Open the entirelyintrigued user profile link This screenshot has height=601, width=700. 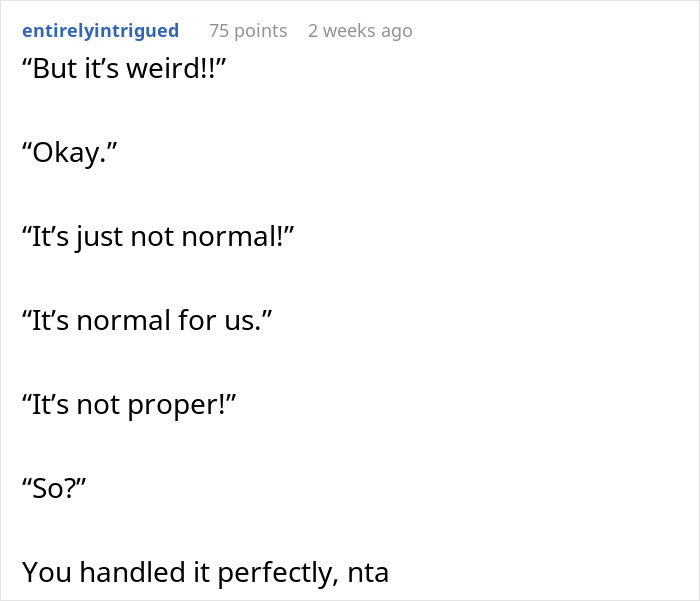coord(100,31)
